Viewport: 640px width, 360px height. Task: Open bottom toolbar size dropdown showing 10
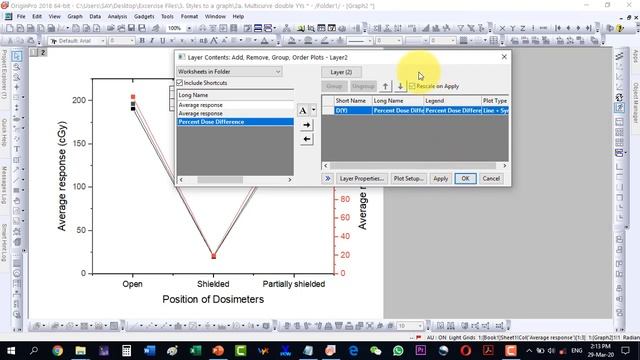pyautogui.click(x=420, y=326)
